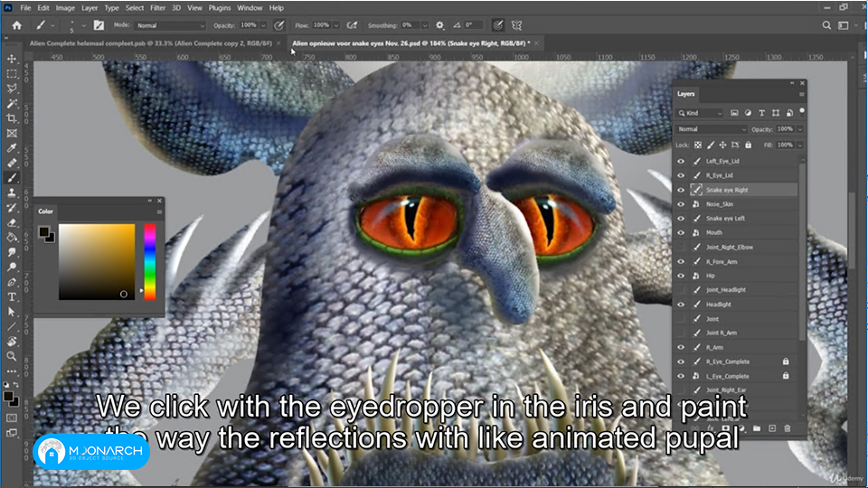Open the Smoothing dropdown arrow

point(425,25)
